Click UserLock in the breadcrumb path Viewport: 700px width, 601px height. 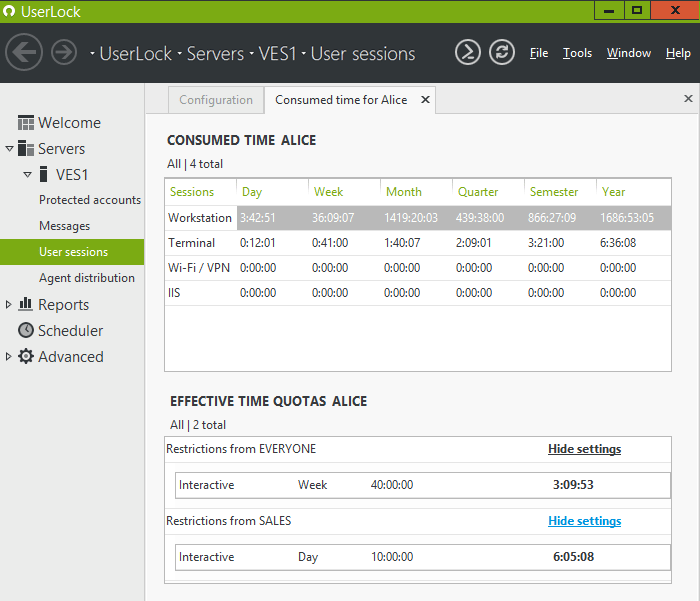(136, 54)
